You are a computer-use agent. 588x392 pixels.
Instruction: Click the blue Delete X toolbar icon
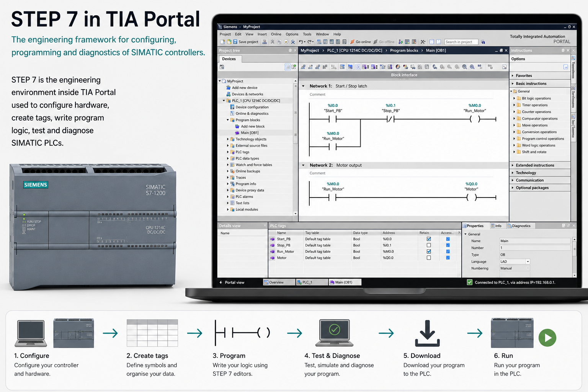click(x=293, y=42)
